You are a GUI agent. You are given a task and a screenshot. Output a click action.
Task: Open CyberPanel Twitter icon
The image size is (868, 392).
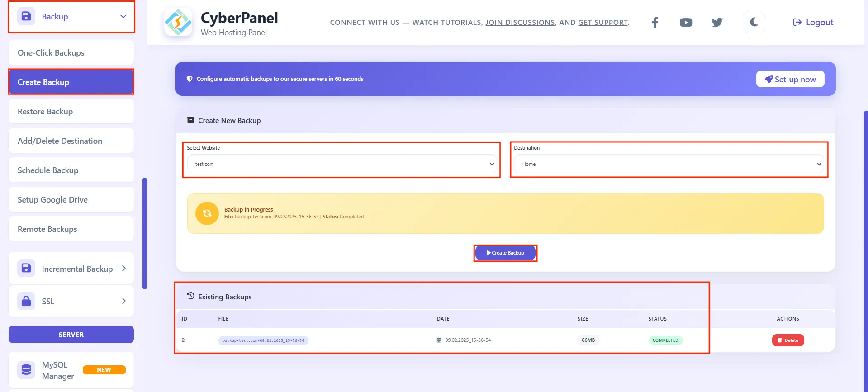click(717, 22)
